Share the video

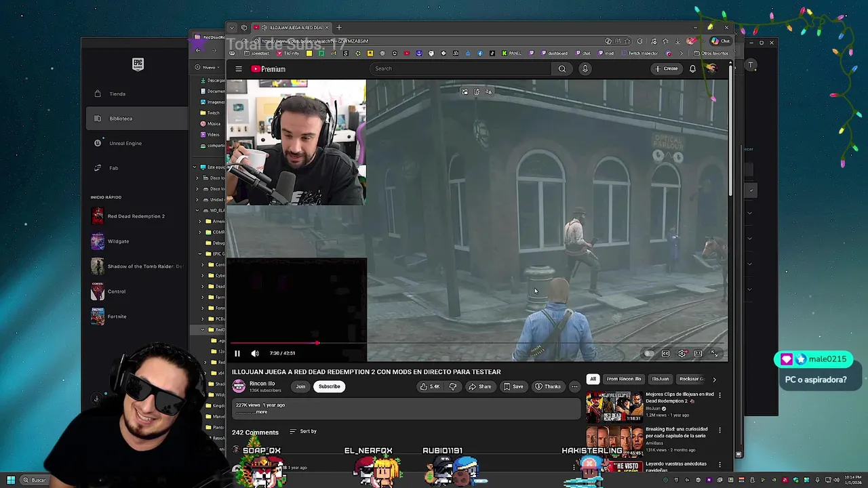point(480,386)
